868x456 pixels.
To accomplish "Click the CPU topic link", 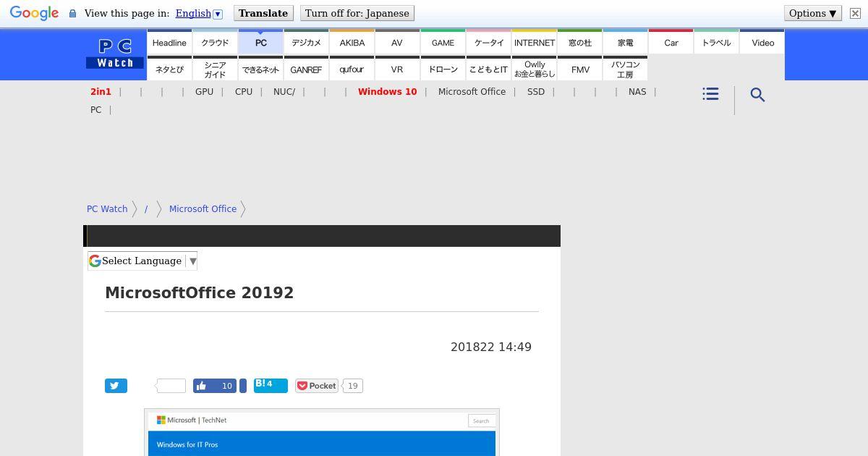I will tap(244, 92).
